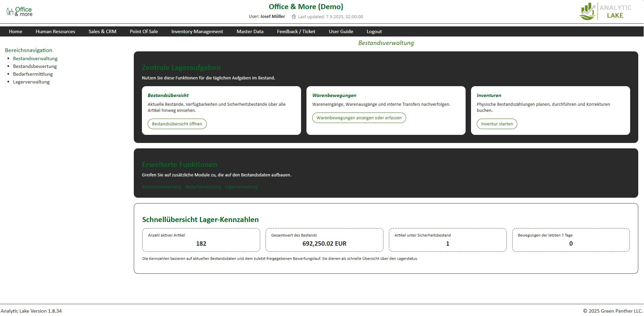Open the Home menu item

tap(16, 31)
